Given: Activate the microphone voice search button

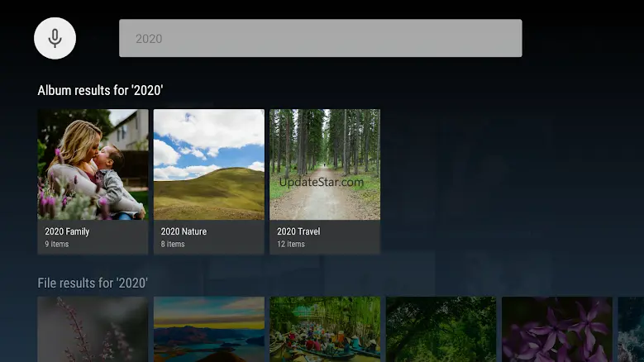Looking at the screenshot, I should [x=55, y=38].
